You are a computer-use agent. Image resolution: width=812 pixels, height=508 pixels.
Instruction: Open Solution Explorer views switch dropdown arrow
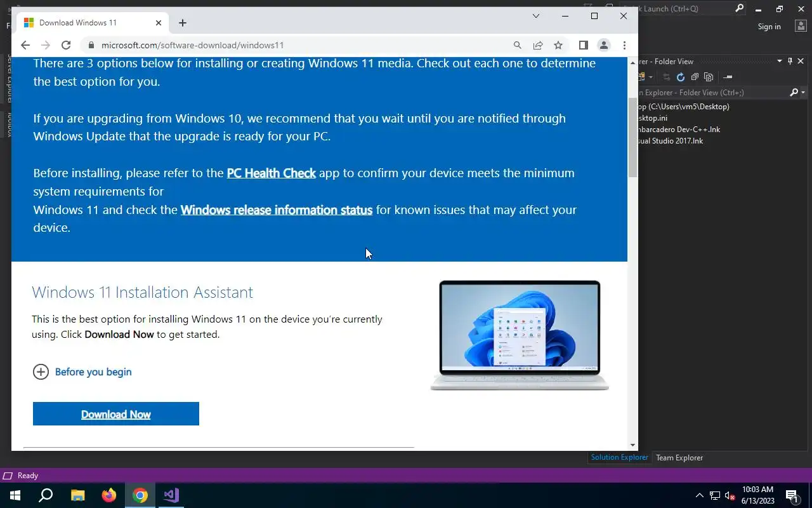(650, 77)
